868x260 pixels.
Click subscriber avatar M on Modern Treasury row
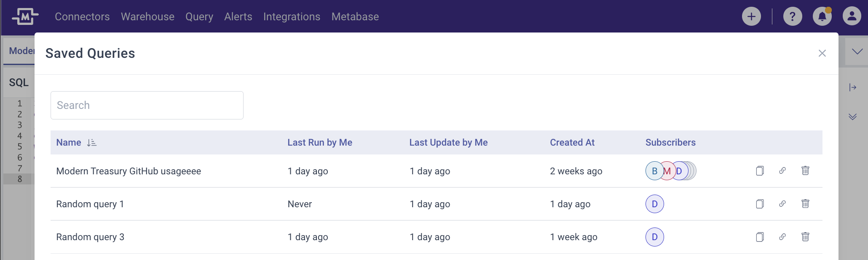coord(667,171)
